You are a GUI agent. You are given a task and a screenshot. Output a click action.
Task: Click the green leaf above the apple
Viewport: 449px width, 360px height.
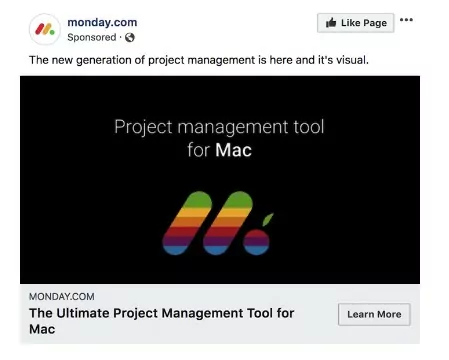(x=268, y=219)
